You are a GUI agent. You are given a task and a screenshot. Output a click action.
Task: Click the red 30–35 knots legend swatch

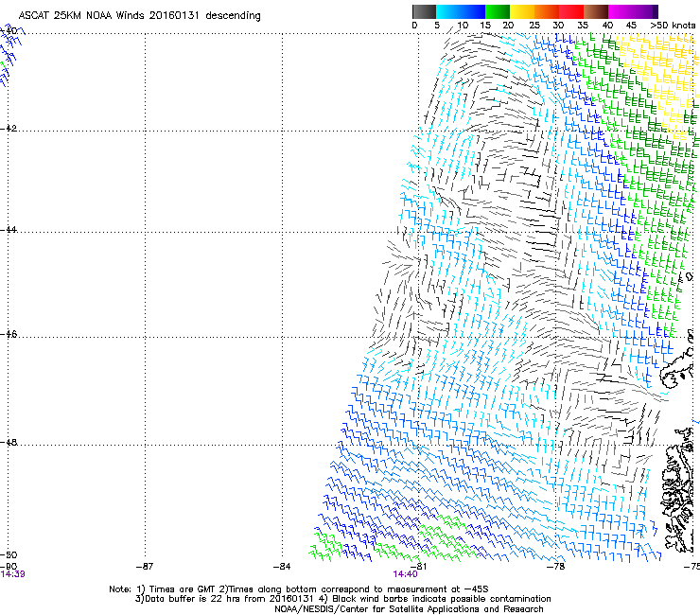tap(571, 11)
